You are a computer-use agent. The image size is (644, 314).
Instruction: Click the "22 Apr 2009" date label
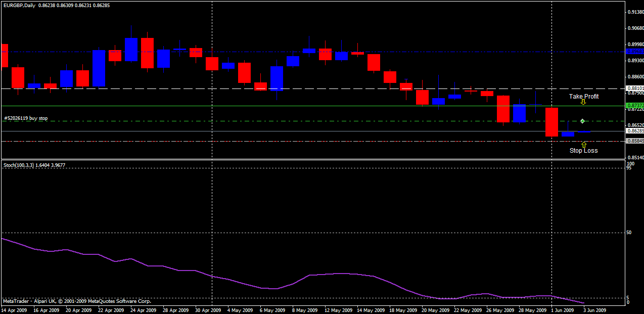pos(111,310)
